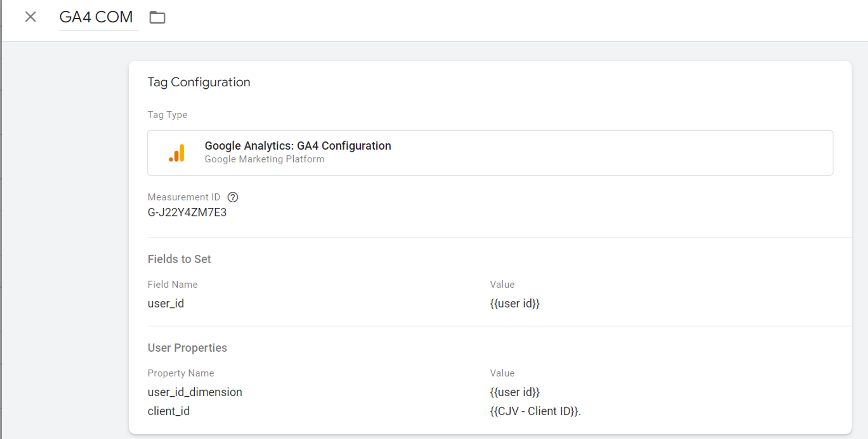
Task: Click the {{user id}} value for user_id_dimension
Action: click(514, 392)
